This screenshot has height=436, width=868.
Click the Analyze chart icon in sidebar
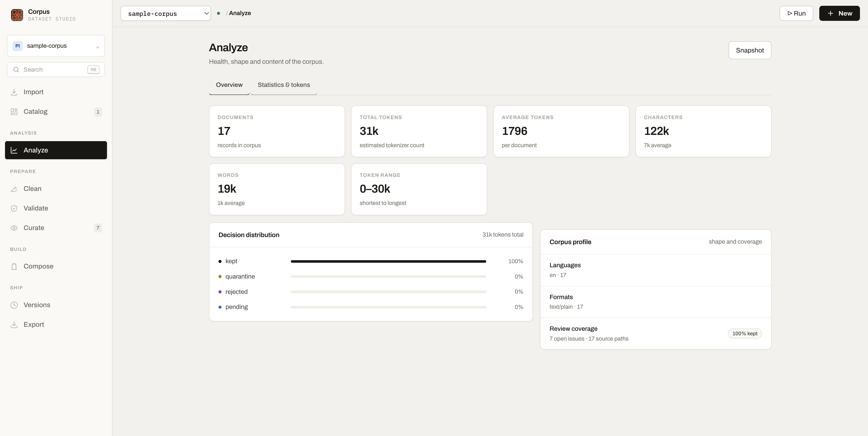14,150
